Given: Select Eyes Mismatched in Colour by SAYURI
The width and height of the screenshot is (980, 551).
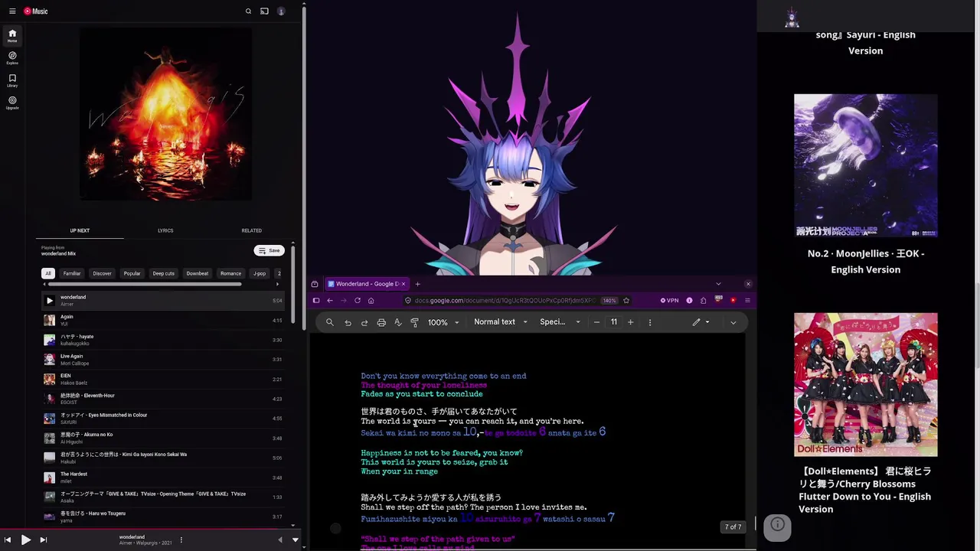Looking at the screenshot, I should [x=162, y=419].
